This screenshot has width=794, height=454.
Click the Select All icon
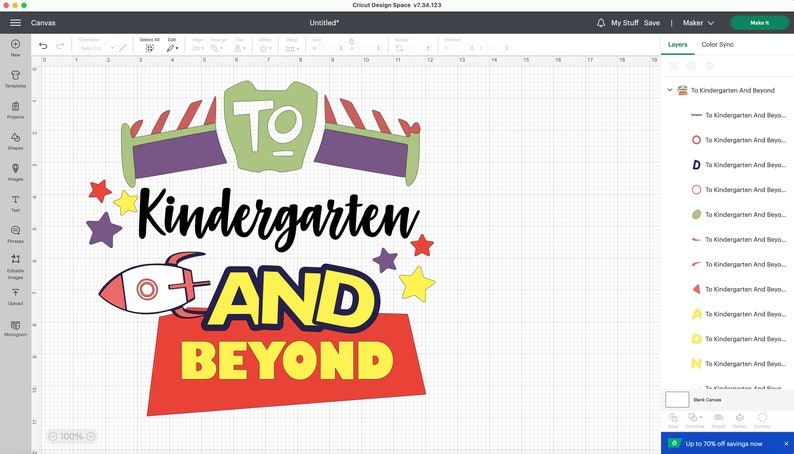click(x=149, y=48)
